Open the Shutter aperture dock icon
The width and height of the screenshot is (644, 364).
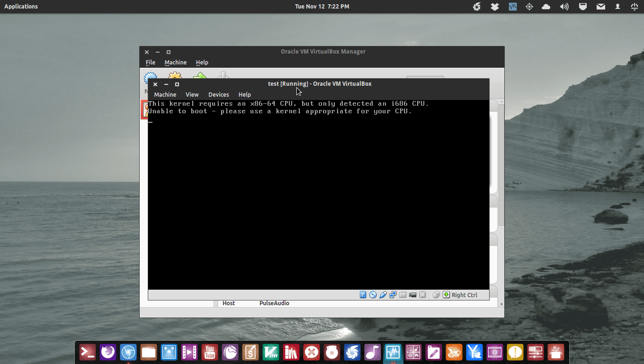352,352
